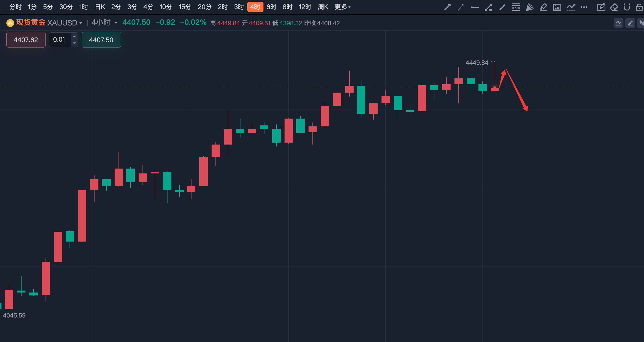Increase lot size with the up stepper arrow
The image size is (644, 342).
(74, 36)
